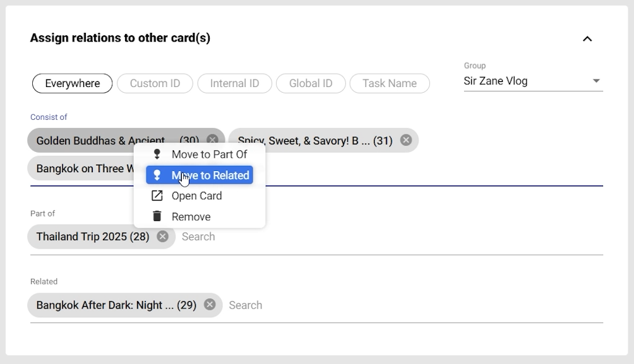
Task: Choose Move to Related menu entry
Action: click(210, 175)
